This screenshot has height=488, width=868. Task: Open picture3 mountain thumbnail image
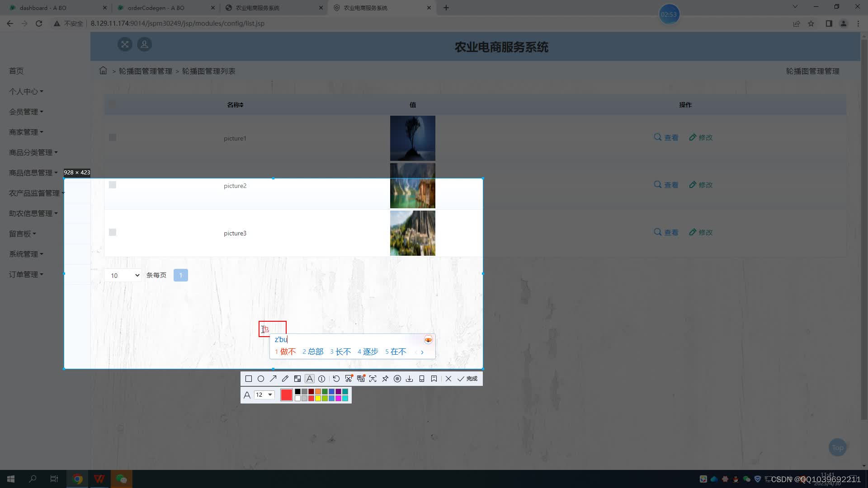tap(413, 233)
